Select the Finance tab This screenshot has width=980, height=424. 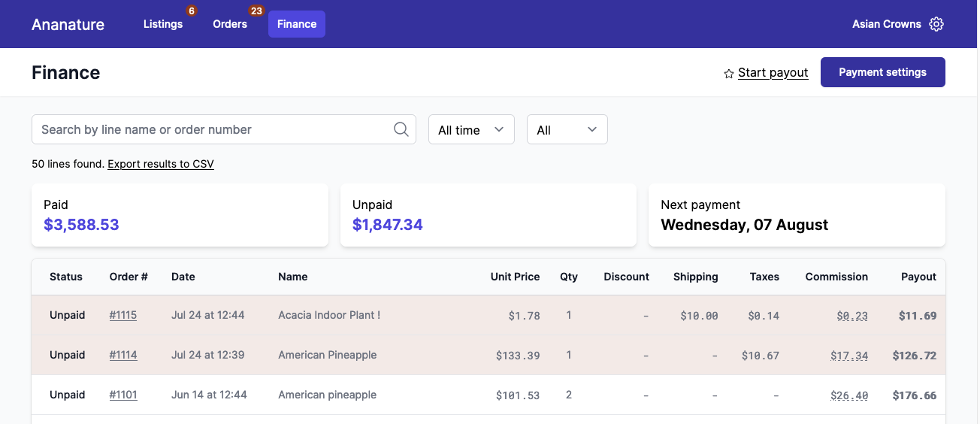point(297,24)
